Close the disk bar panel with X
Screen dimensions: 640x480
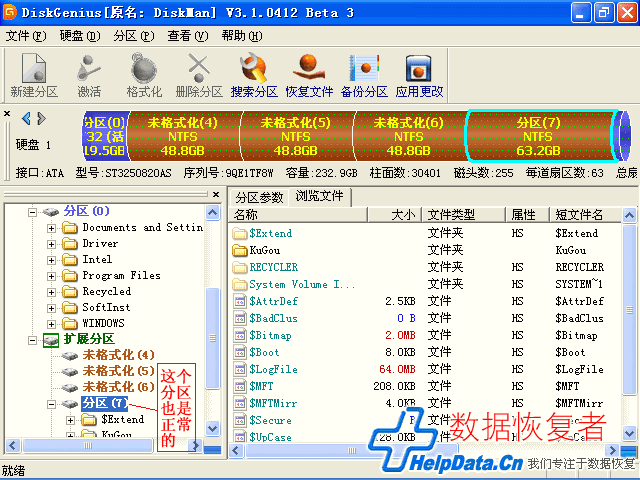(x=7, y=113)
